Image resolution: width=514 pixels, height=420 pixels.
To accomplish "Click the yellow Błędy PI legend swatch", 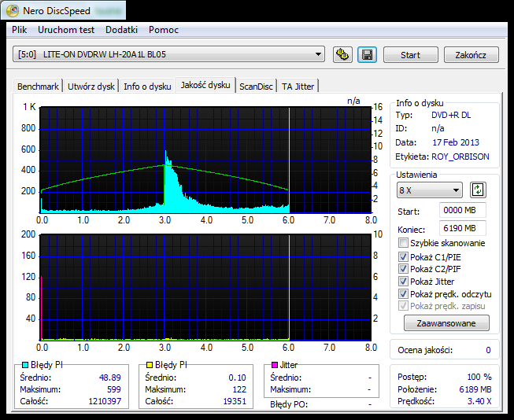I will [150, 365].
